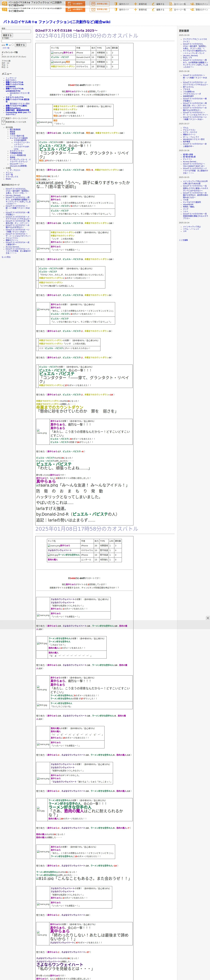Viewport: 210px width, 980px height.
Task: Open フカ(崩壊3rd) history link
Action: click(x=189, y=91)
